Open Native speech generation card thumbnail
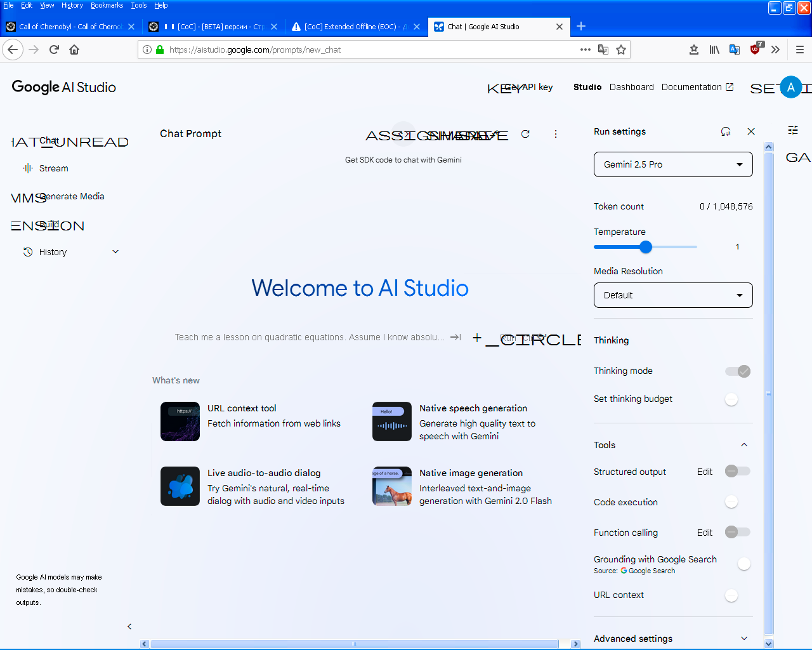This screenshot has width=812, height=650. click(x=392, y=421)
